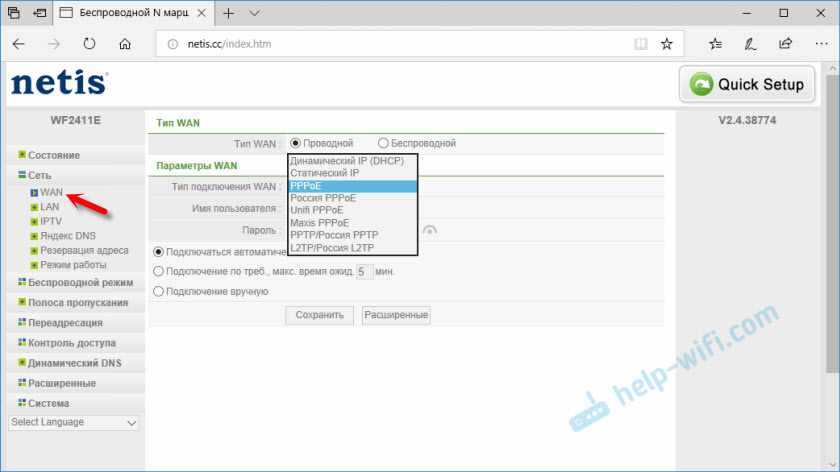Expand the Система menu section
Viewport: 840px width, 472px height.
point(48,404)
